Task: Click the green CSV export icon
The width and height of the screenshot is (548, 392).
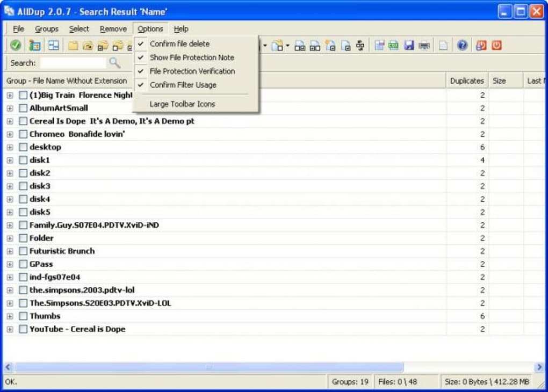Action: click(394, 46)
